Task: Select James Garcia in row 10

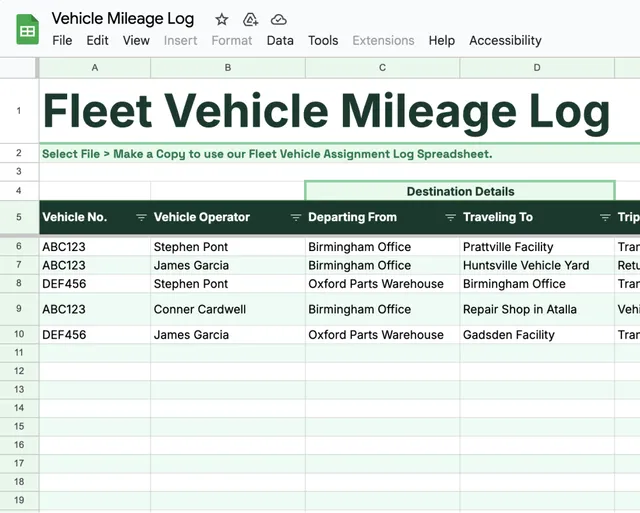Action: click(x=228, y=335)
